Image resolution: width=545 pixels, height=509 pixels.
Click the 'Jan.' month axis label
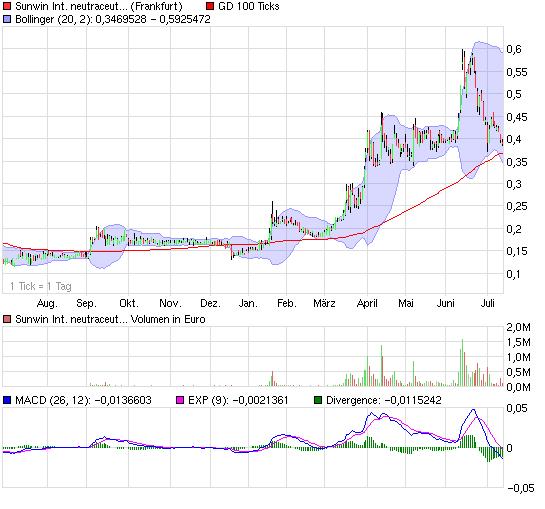tap(248, 303)
